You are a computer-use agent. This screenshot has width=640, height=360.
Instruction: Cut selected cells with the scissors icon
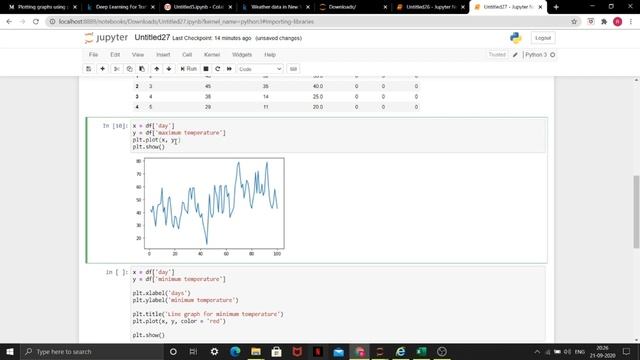click(x=117, y=69)
